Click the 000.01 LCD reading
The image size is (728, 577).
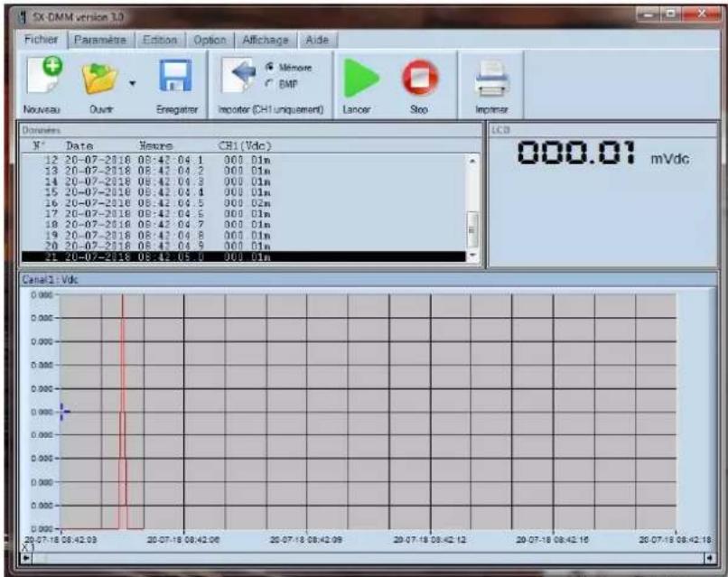(x=576, y=153)
